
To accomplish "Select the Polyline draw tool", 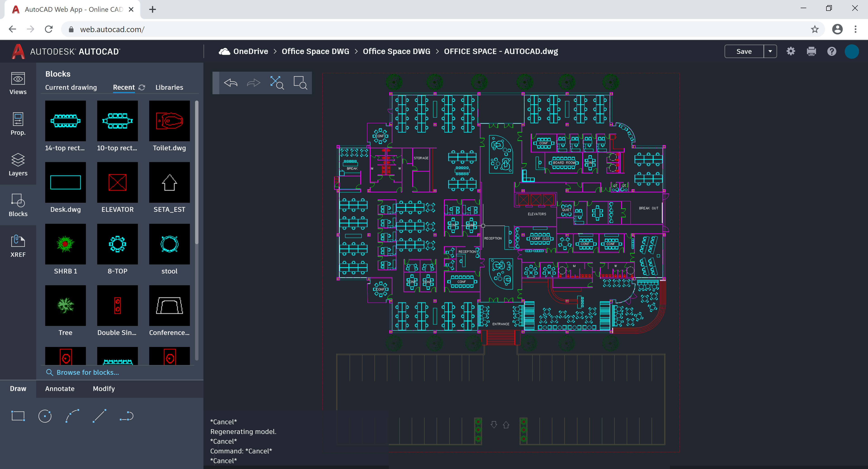I will [127, 416].
